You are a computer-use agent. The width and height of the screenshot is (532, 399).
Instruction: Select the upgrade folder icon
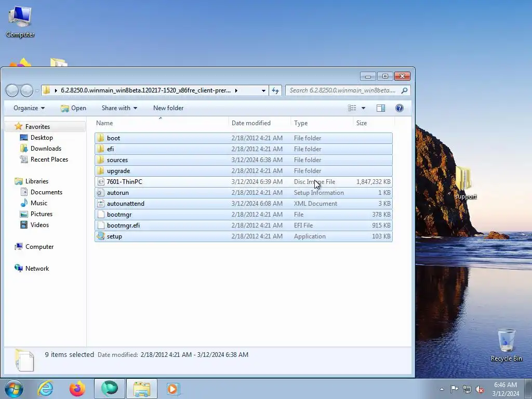[x=100, y=170]
